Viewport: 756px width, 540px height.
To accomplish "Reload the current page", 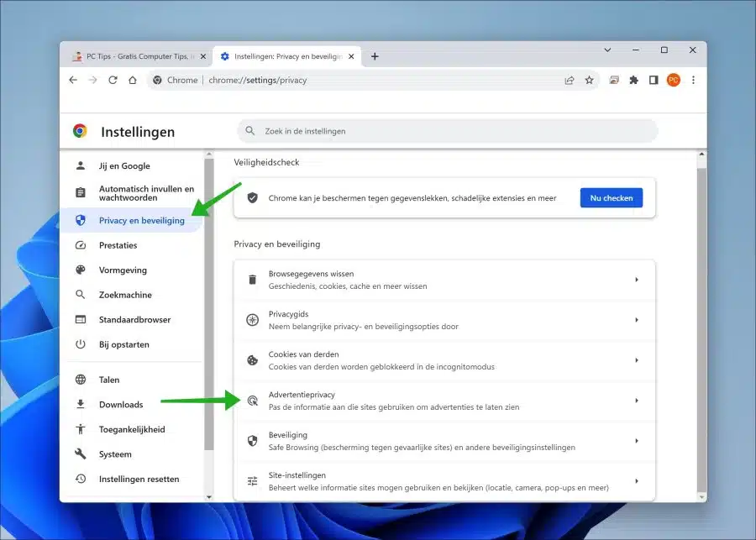I will coord(113,80).
